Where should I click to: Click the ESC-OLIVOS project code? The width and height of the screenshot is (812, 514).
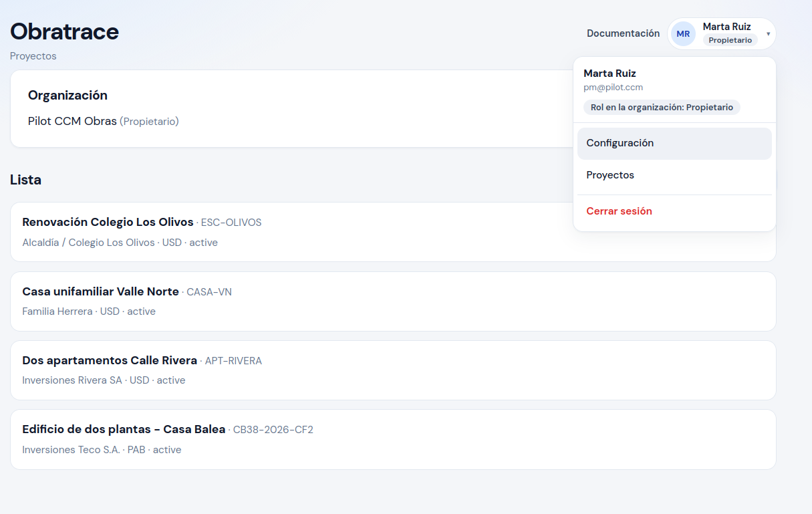231,223
